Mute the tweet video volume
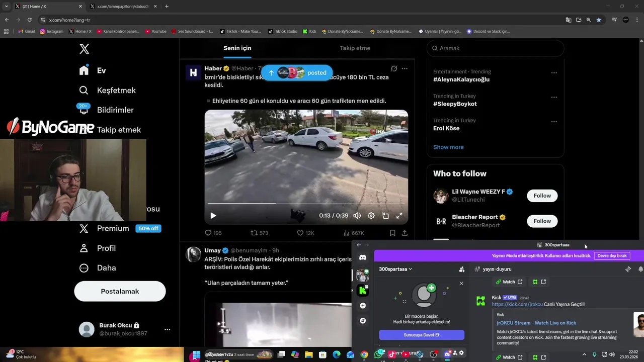Viewport: 644px width, 362px height. click(357, 215)
